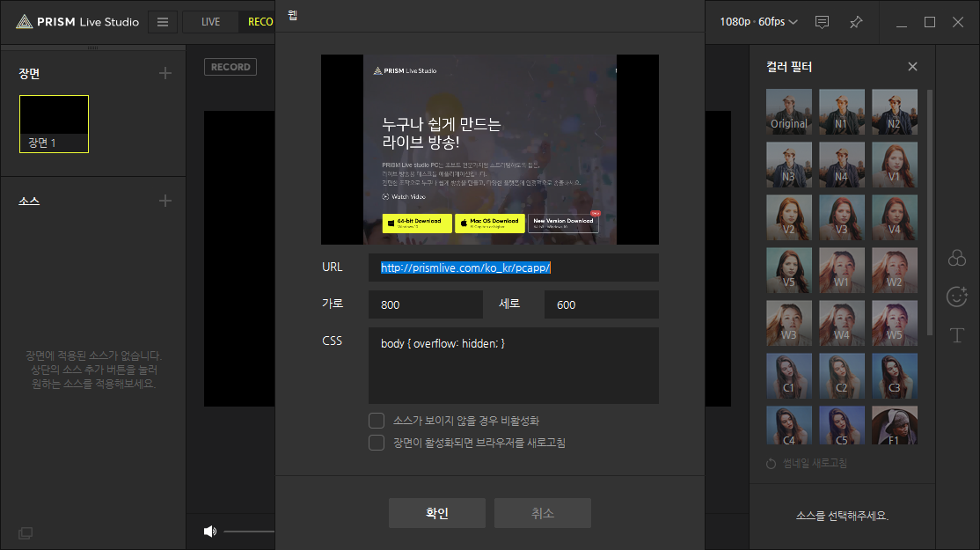Image resolution: width=980 pixels, height=550 pixels.
Task: Apply the N2 color filter
Action: tap(895, 112)
